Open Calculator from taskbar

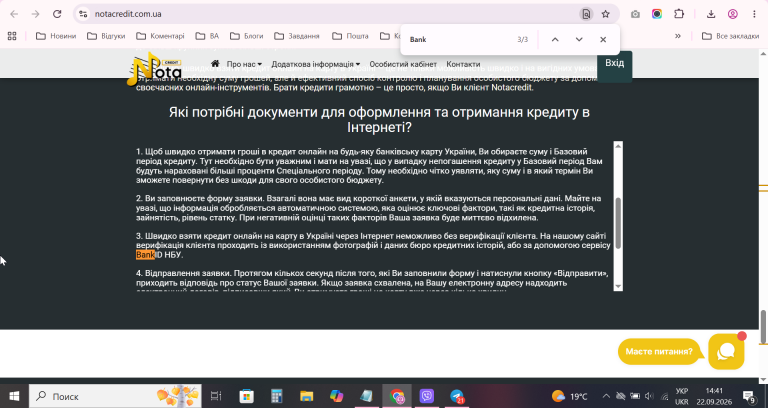pos(277,396)
